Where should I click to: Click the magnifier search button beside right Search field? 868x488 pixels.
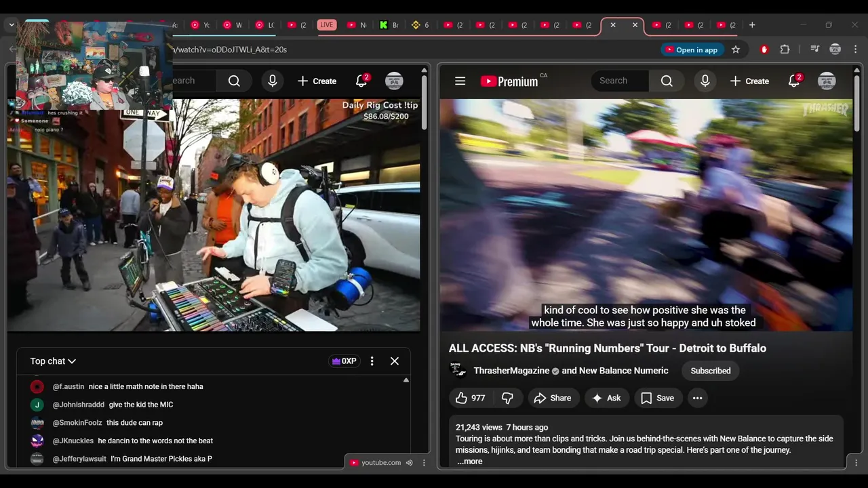pyautogui.click(x=667, y=81)
